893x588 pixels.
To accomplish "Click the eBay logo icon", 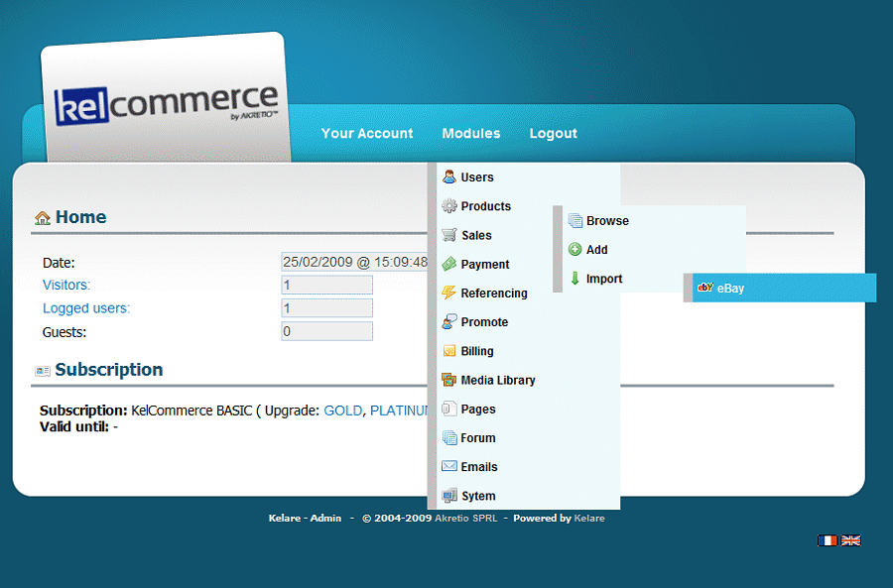I will tap(705, 289).
